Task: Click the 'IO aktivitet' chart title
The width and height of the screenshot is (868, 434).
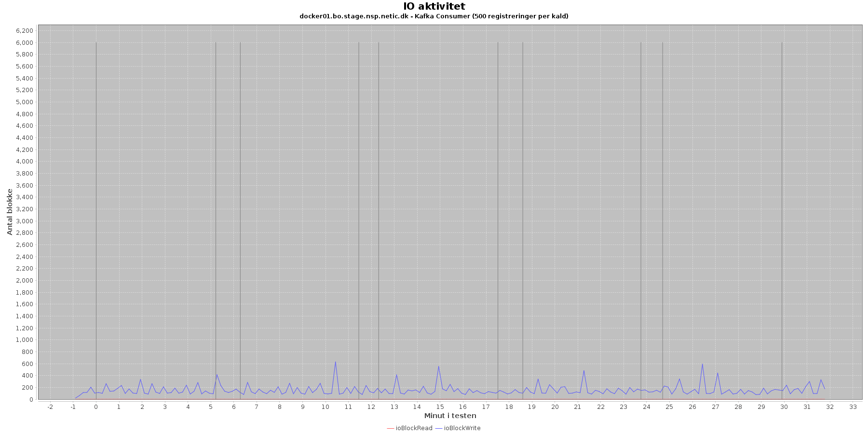Action: (434, 6)
